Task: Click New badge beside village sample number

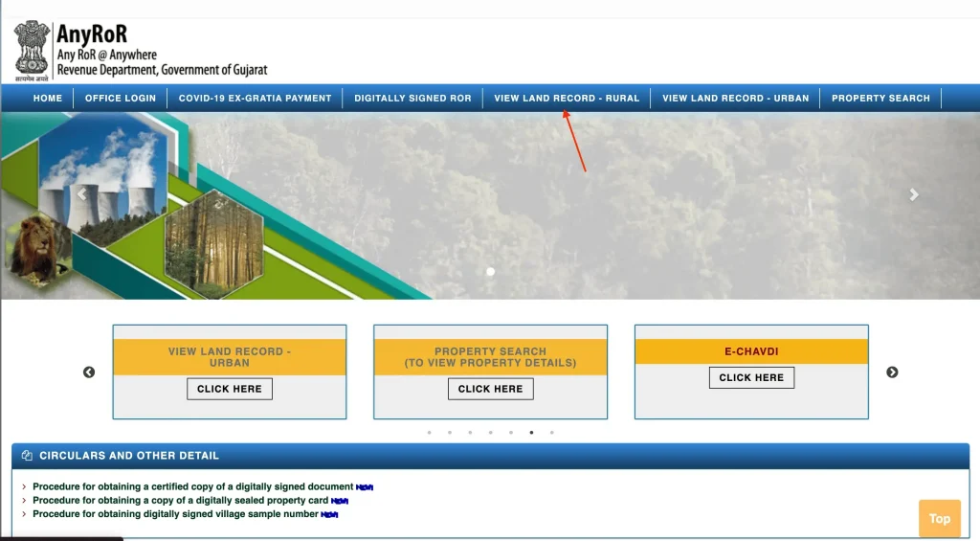Action: coord(329,515)
